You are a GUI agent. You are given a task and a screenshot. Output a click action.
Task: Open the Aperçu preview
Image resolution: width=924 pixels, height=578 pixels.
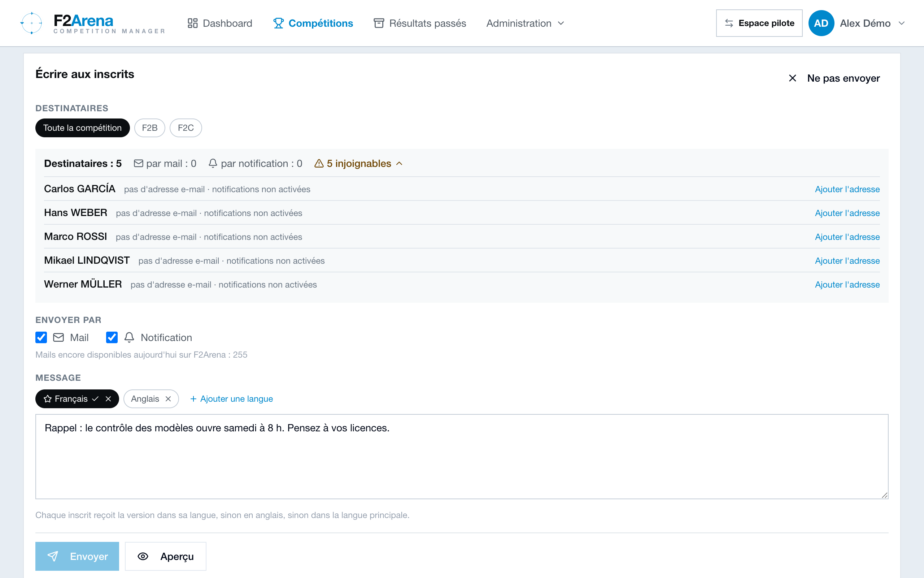[x=166, y=556]
